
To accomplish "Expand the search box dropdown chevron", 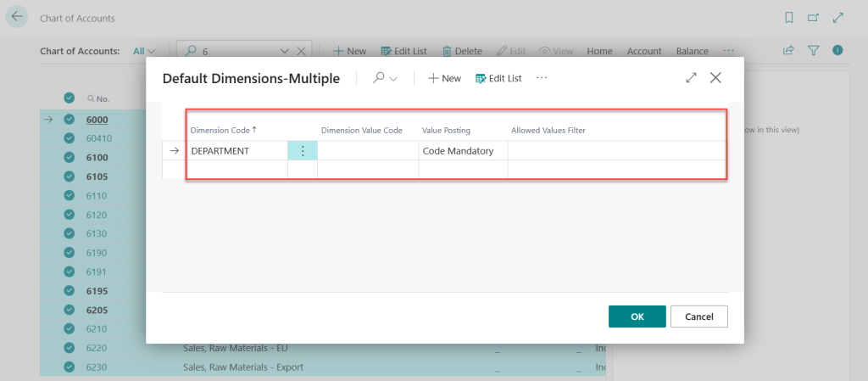I will tap(285, 51).
